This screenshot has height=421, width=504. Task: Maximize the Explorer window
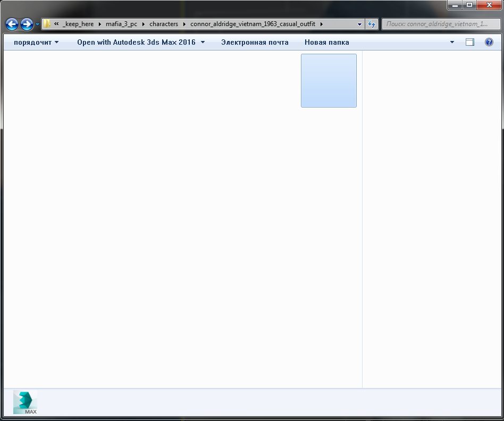pyautogui.click(x=469, y=5)
